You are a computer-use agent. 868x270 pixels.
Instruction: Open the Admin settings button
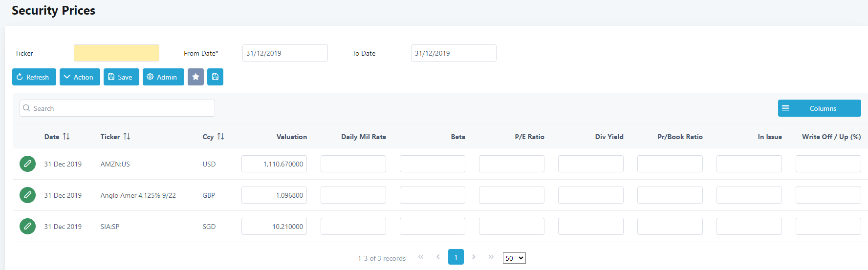tap(163, 77)
